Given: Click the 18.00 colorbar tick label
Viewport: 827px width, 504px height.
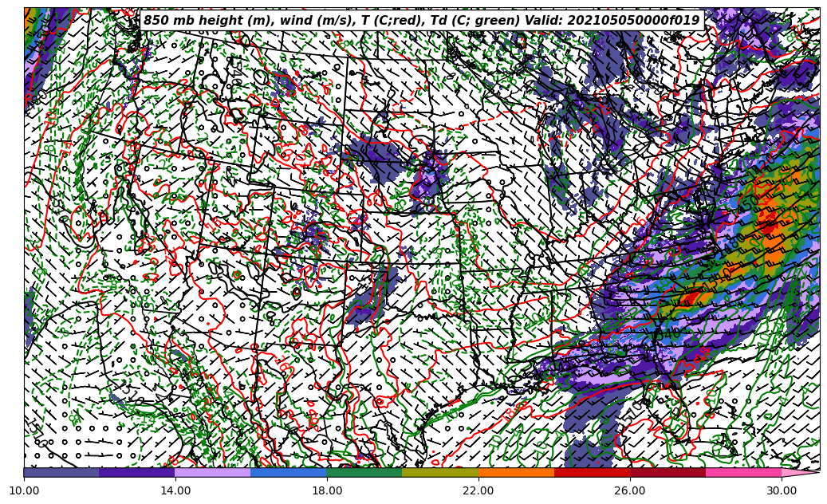Looking at the screenshot, I should pos(327,490).
